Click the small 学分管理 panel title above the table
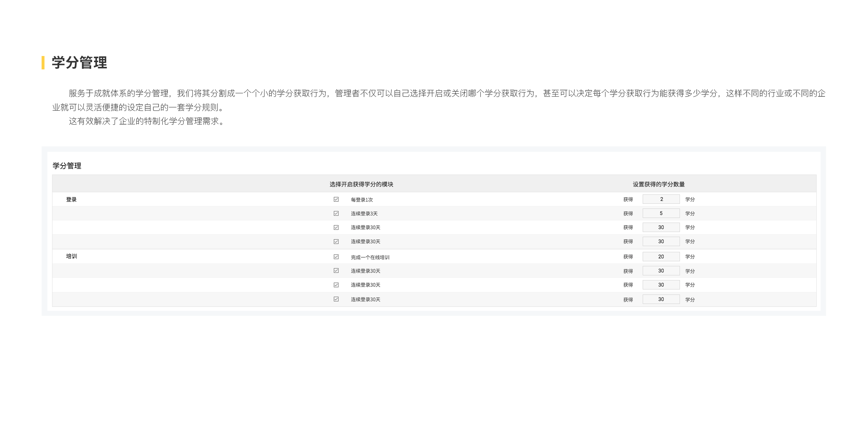868x421 pixels. tap(67, 166)
